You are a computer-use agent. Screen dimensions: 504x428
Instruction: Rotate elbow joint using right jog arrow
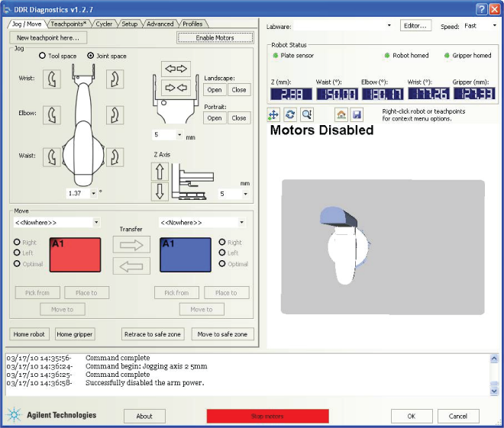115,115
